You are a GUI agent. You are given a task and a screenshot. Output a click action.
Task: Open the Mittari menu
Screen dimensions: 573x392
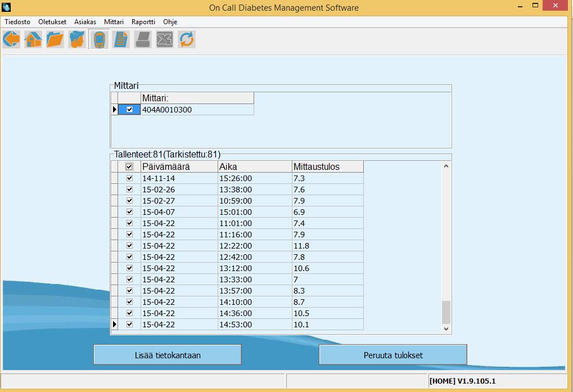click(114, 22)
